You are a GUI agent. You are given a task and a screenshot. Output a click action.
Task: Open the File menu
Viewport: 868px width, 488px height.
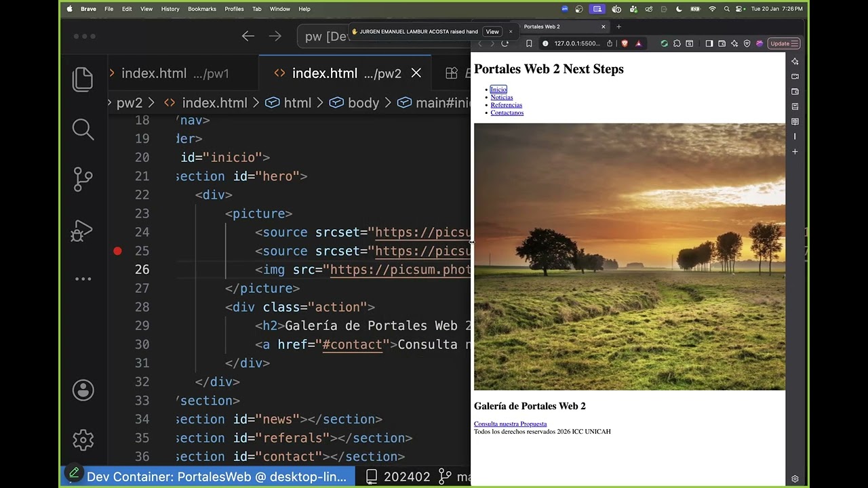click(108, 9)
